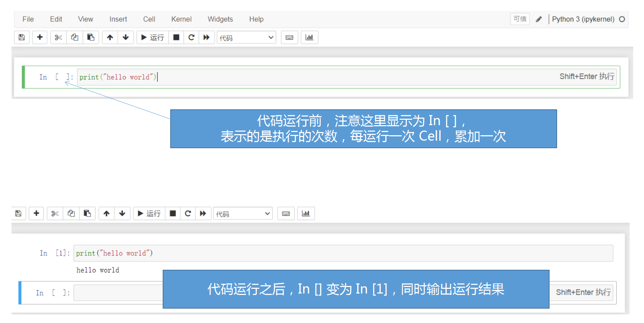The width and height of the screenshot is (644, 323).
Task: Move cell up in the top toolbar
Action: pos(110,37)
